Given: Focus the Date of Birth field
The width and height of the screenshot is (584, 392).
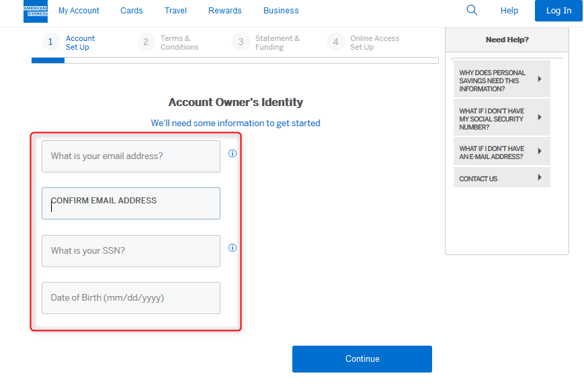Looking at the screenshot, I should click(x=131, y=298).
